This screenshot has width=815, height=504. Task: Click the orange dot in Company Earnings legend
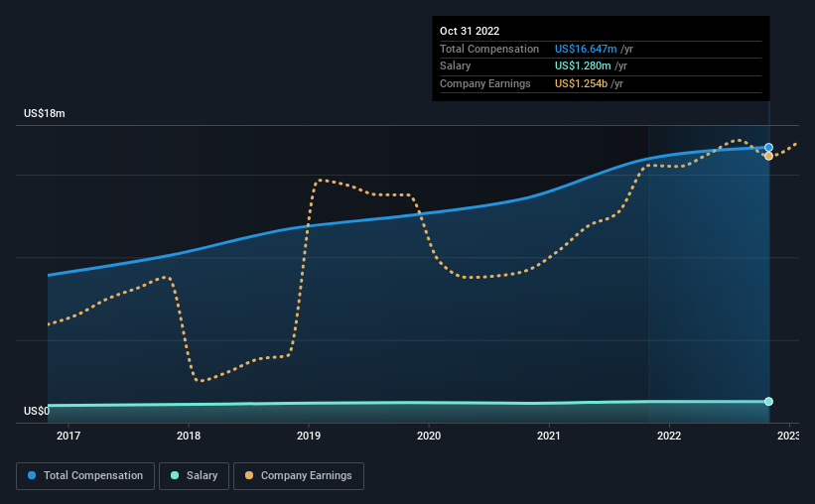249,475
